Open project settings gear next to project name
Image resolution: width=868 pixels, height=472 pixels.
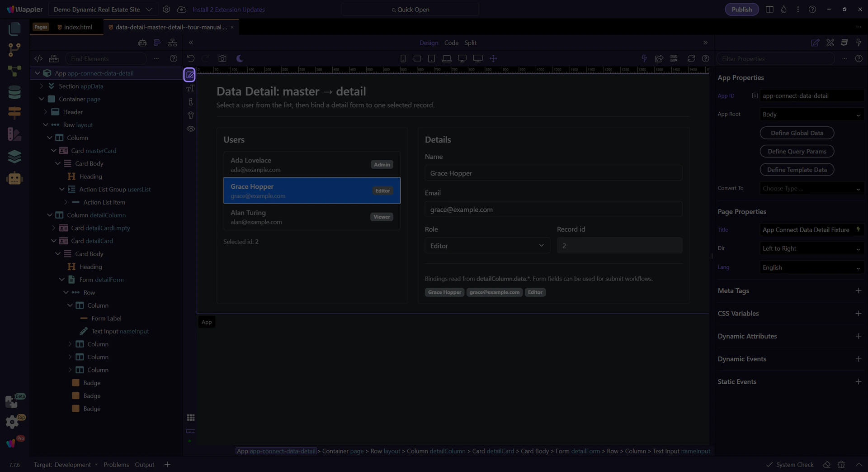click(166, 10)
